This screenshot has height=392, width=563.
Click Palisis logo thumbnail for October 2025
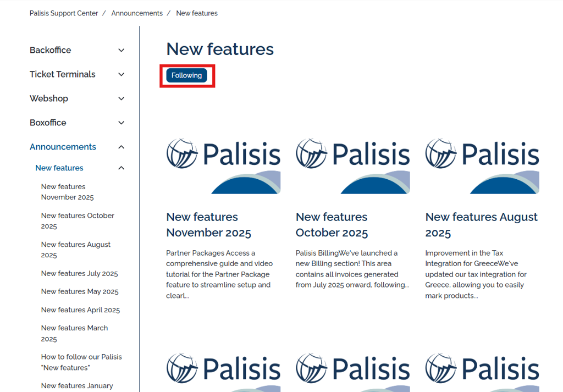[x=353, y=166]
